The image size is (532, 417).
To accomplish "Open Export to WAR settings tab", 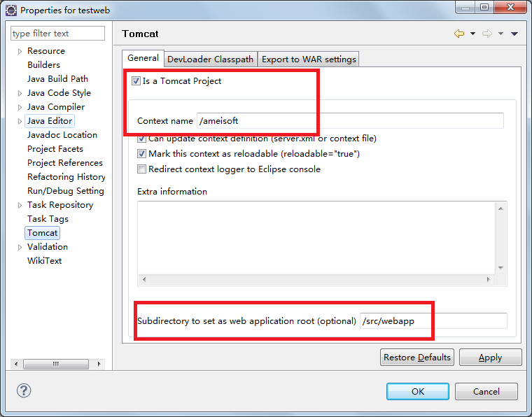I will (309, 59).
